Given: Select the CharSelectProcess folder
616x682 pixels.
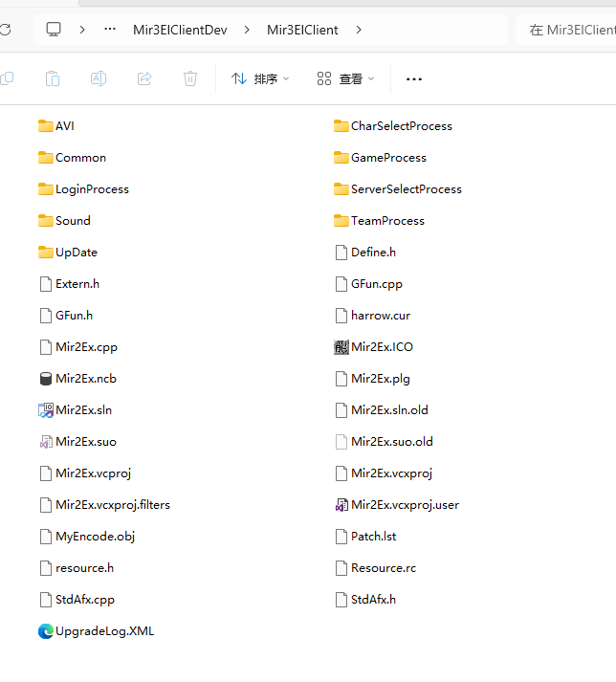Looking at the screenshot, I should tap(393, 125).
